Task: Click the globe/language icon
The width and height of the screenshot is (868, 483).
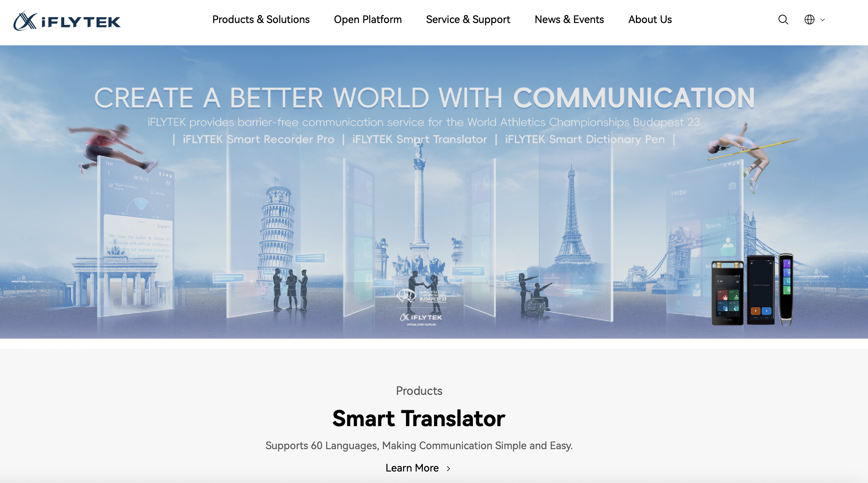Action: coord(810,19)
